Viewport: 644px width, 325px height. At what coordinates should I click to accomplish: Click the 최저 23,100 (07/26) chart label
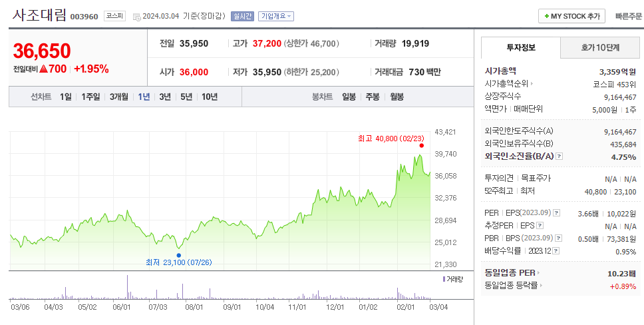point(179,262)
